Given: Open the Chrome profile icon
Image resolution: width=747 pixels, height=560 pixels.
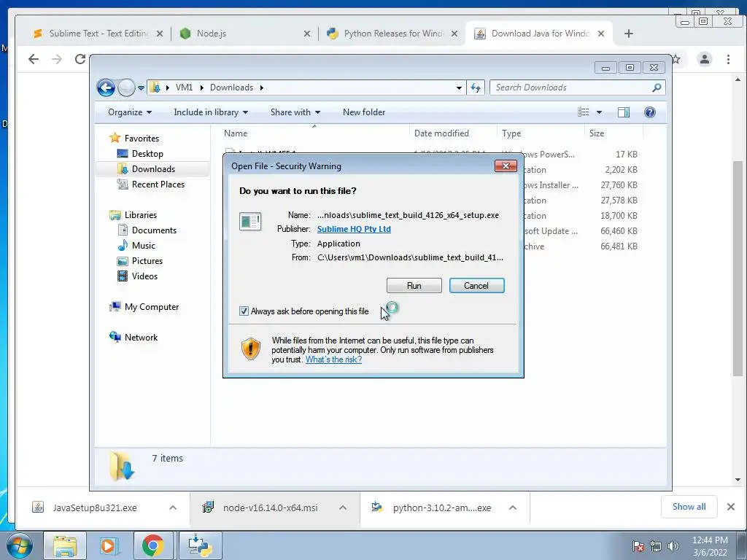Looking at the screenshot, I should pos(704,59).
